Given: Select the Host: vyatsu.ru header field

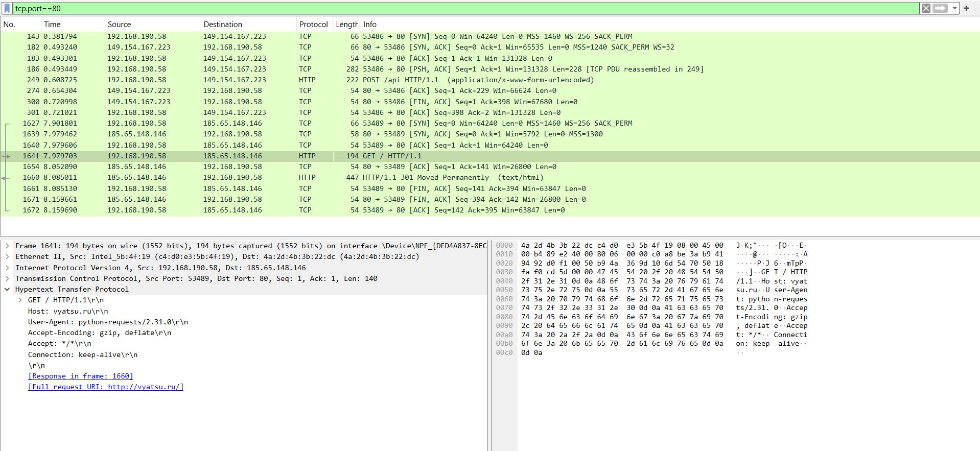Looking at the screenshot, I should pos(68,311).
